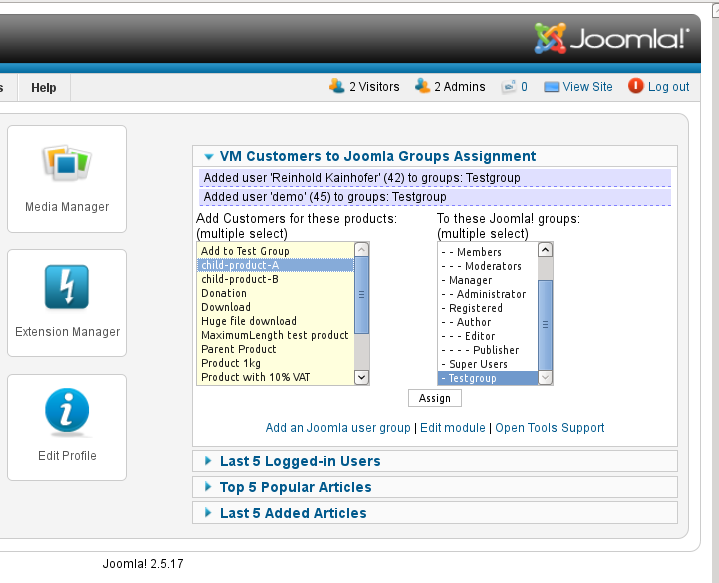
Task: Select Donation in the products list
Action: point(224,294)
